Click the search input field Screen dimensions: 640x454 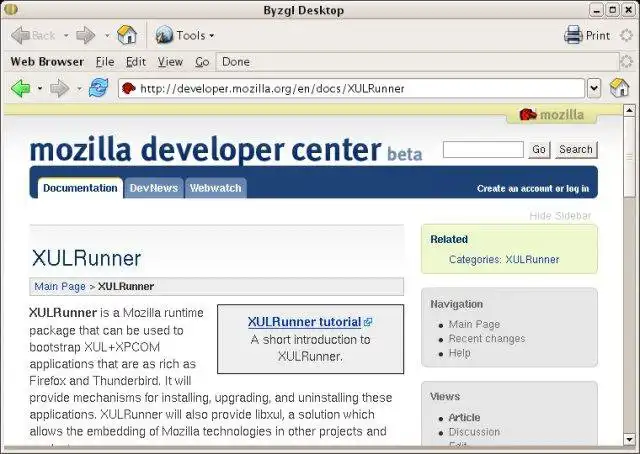click(483, 149)
